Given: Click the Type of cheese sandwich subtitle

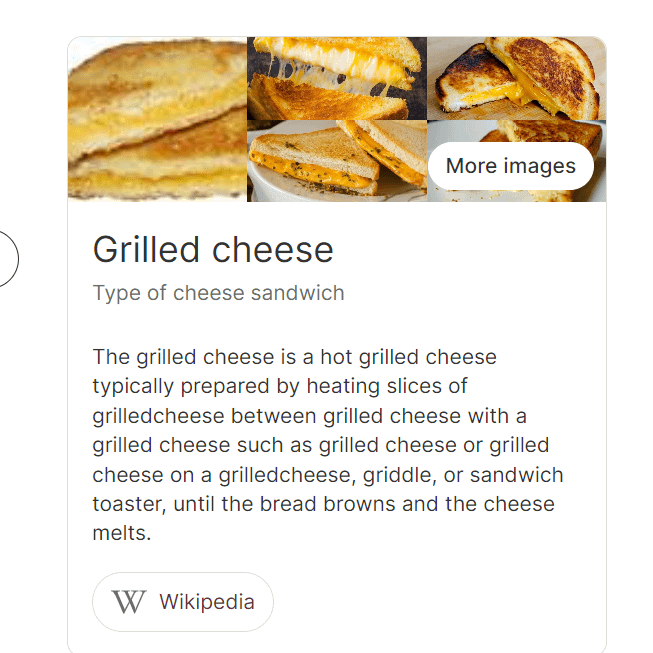Looking at the screenshot, I should pos(218,293).
